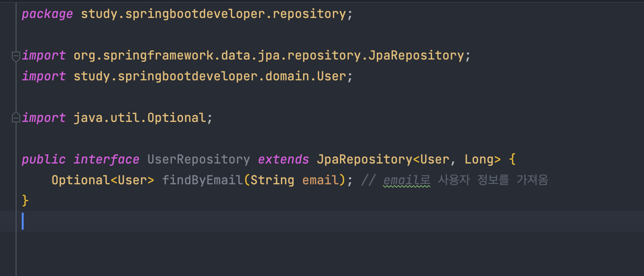Click 'java.util.Optional' import path
Image resolution: width=644 pixels, height=276 pixels.
click(140, 118)
